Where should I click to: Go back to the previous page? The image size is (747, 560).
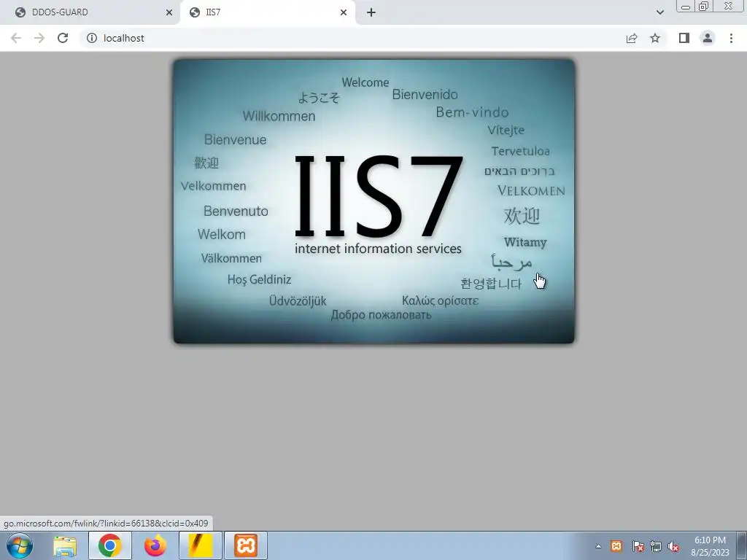click(16, 38)
